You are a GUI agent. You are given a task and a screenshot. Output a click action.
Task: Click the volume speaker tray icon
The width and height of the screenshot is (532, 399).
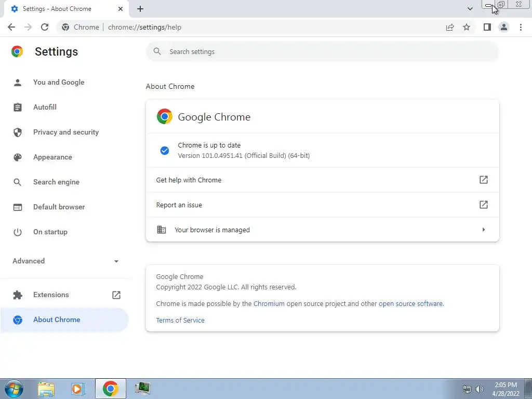point(480,389)
